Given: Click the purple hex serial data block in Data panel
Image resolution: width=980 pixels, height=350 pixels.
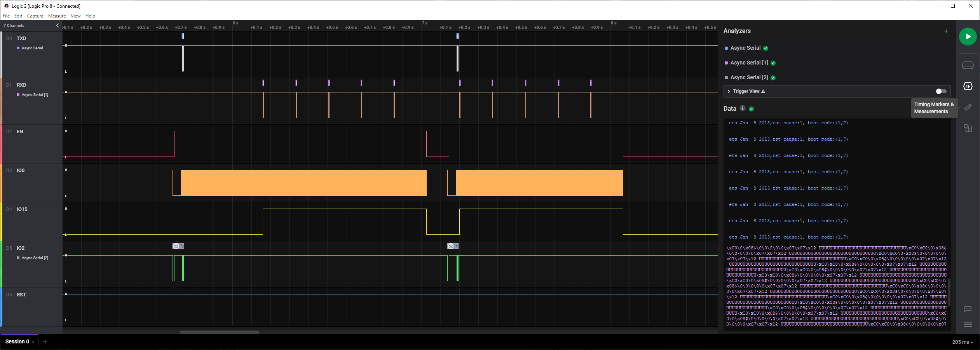Looking at the screenshot, I should 836,286.
